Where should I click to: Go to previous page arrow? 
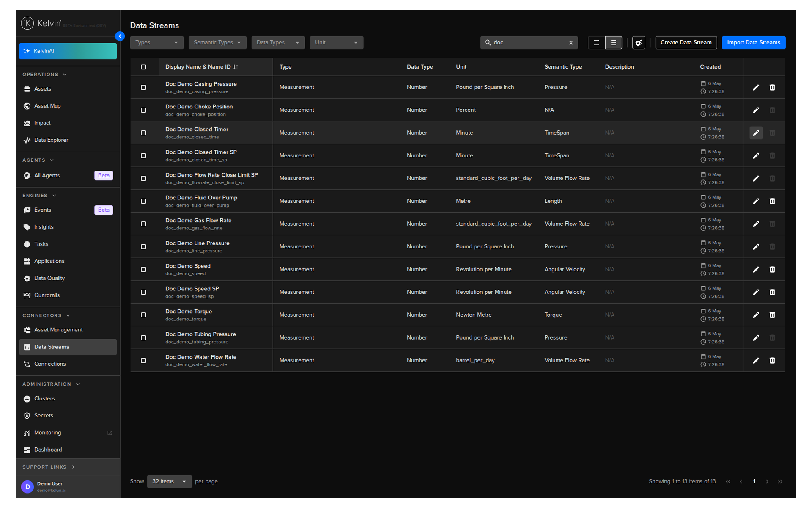pyautogui.click(x=741, y=482)
